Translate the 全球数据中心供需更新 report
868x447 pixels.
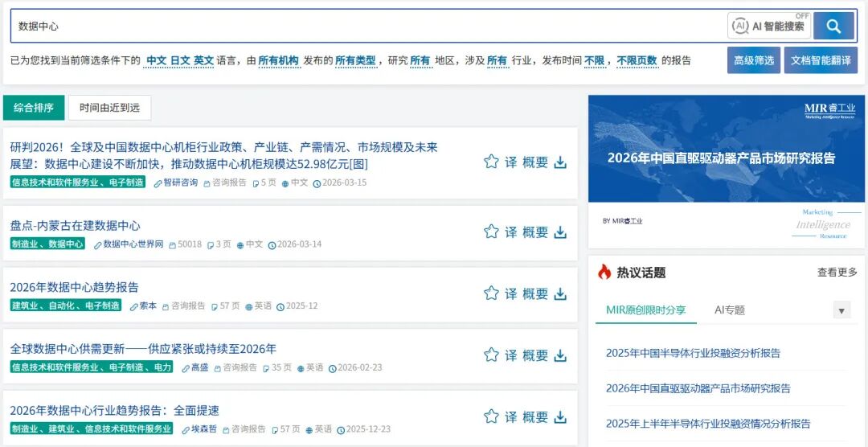click(511, 355)
